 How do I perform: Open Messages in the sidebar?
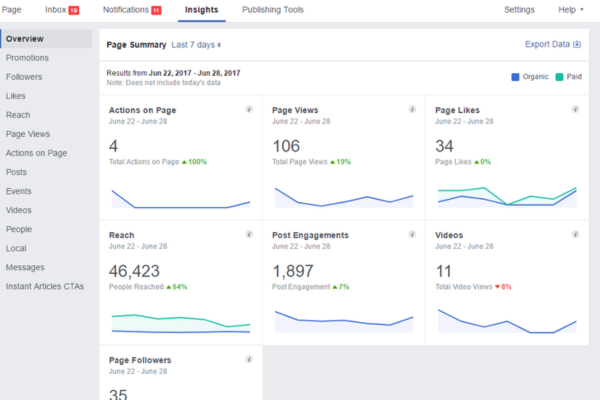pos(25,267)
